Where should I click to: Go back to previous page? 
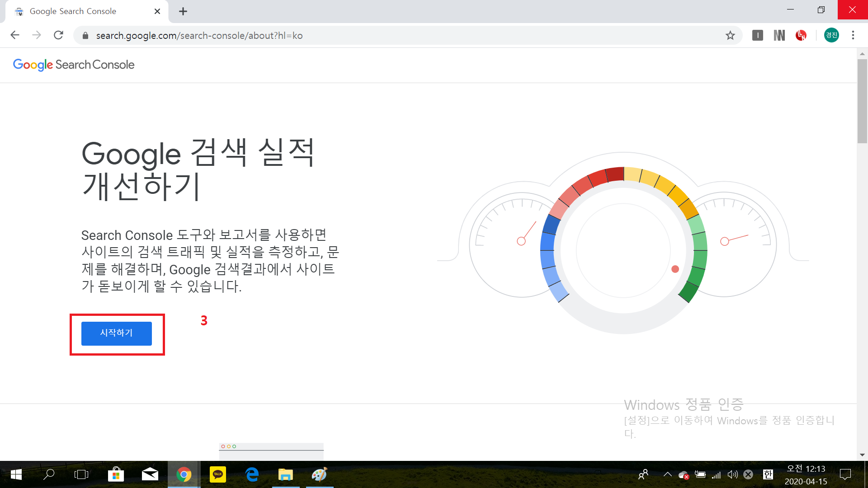coord(15,35)
